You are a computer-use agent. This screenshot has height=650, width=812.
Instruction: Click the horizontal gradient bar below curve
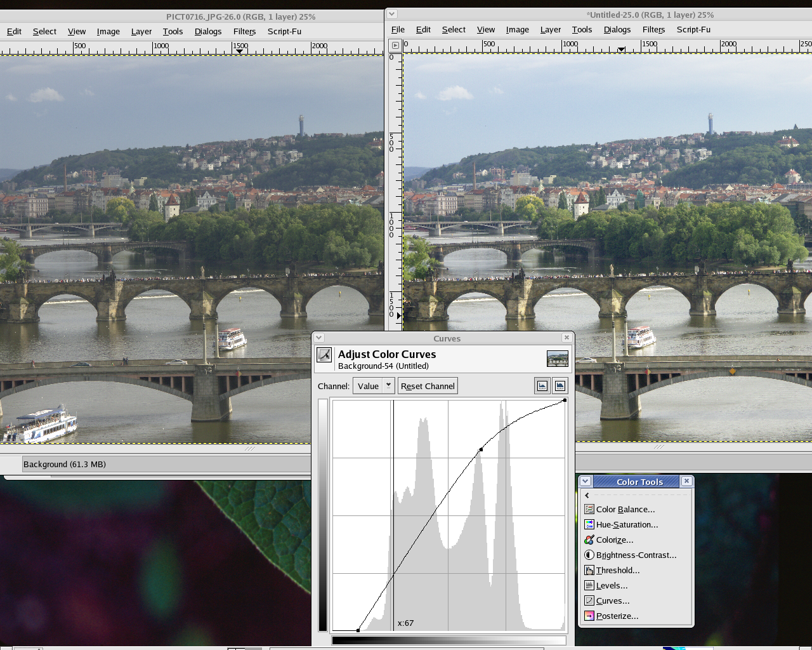[449, 640]
